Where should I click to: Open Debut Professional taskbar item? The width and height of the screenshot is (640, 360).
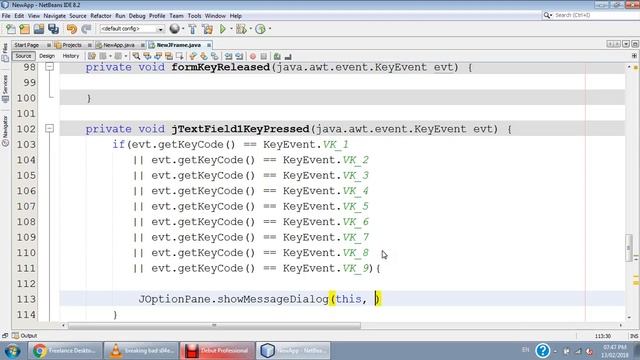tap(217, 351)
